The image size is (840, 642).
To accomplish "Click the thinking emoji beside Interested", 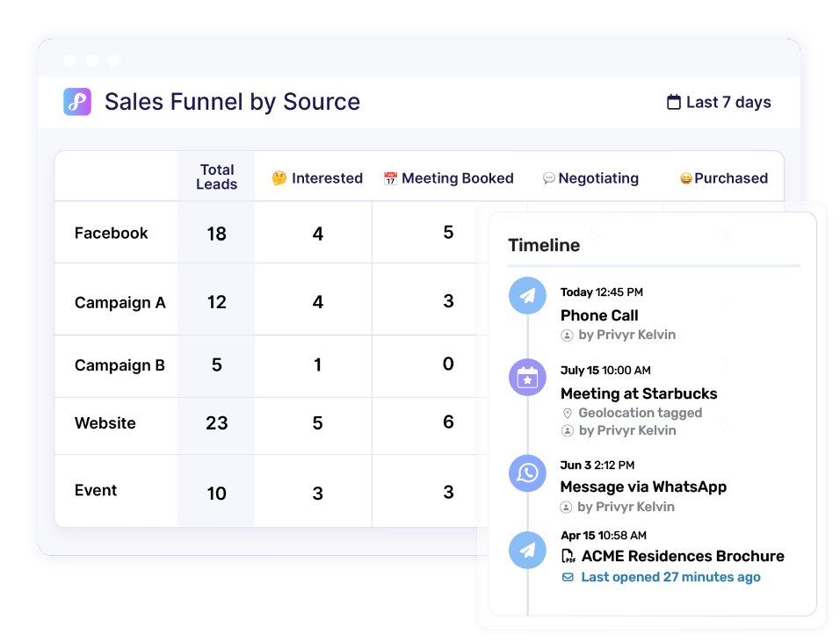I will [279, 177].
